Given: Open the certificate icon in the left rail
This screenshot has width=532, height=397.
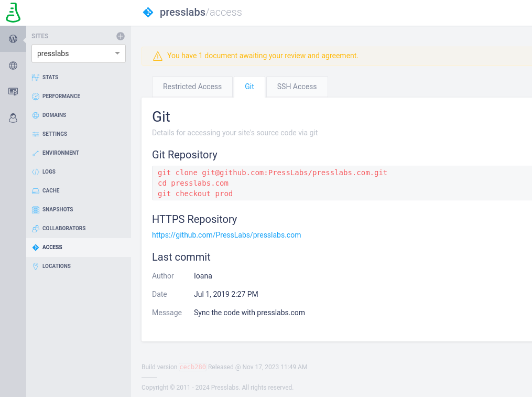Looking at the screenshot, I should click(x=13, y=92).
